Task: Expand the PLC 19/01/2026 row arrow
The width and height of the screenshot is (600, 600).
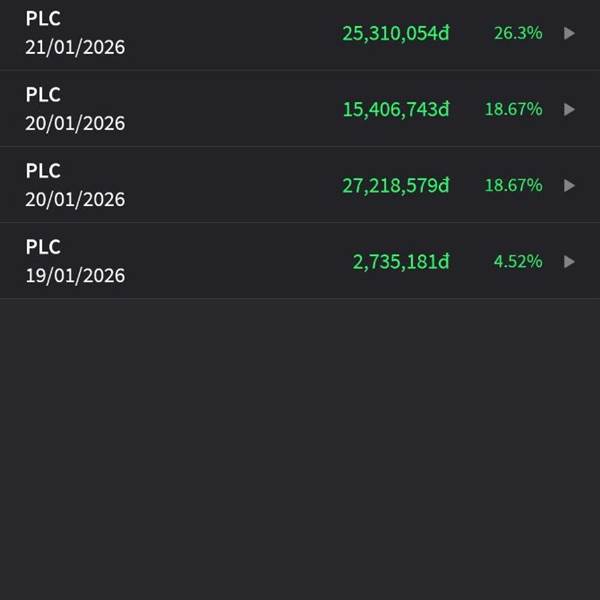Action: [x=569, y=262]
